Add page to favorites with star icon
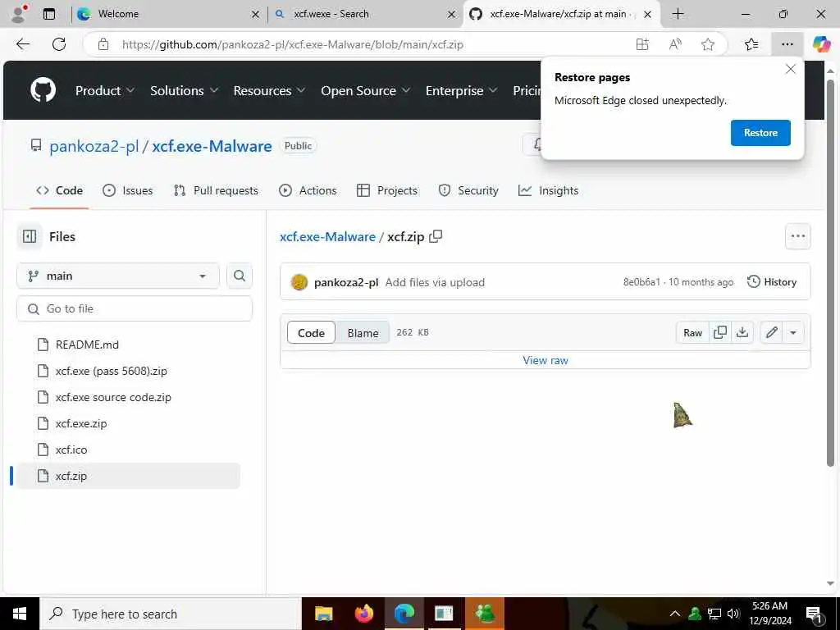Image resolution: width=840 pixels, height=630 pixels. 708,44
